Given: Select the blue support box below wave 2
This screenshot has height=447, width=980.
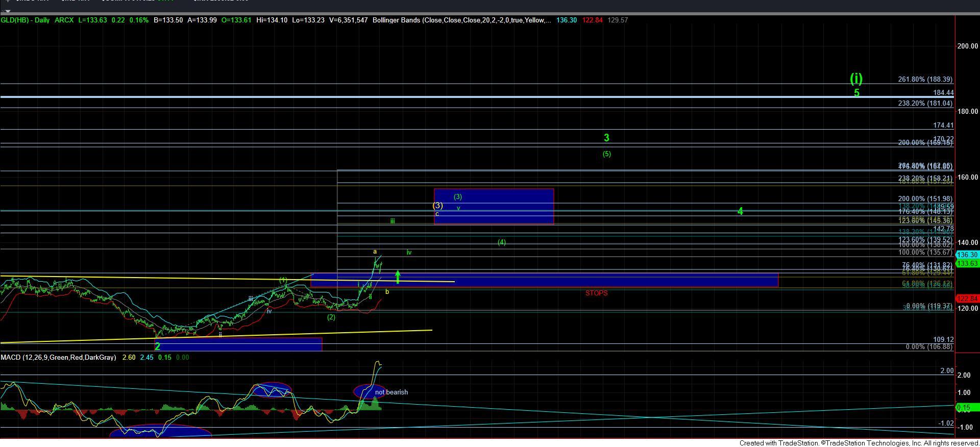Looking at the screenshot, I should 239,344.
